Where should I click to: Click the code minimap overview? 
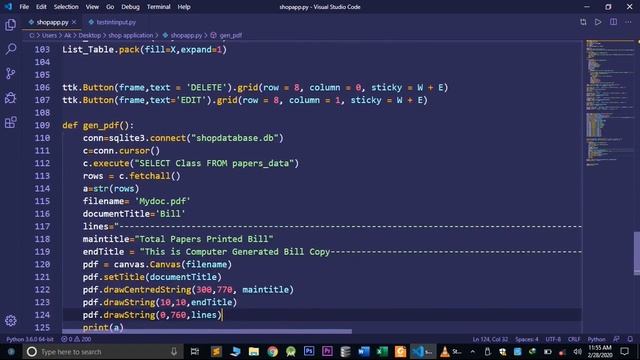click(x=610, y=102)
